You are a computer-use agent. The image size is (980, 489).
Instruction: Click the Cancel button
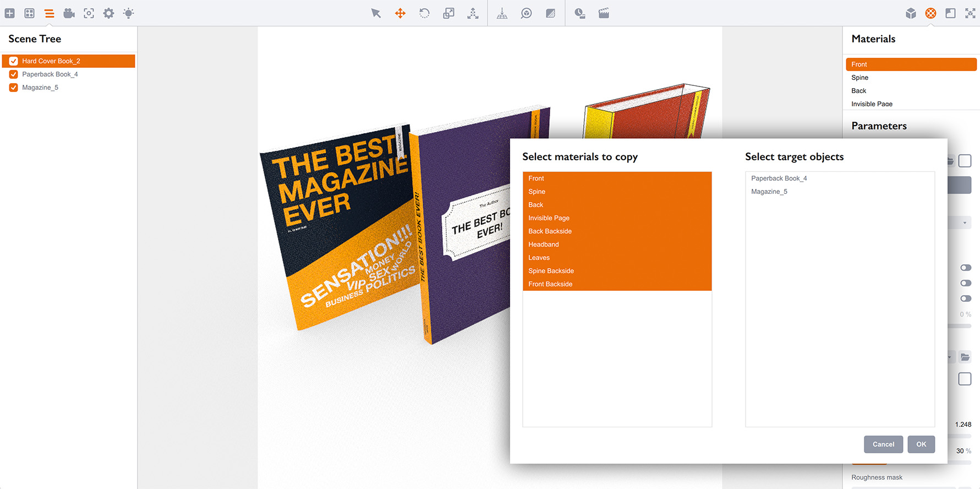coord(883,444)
